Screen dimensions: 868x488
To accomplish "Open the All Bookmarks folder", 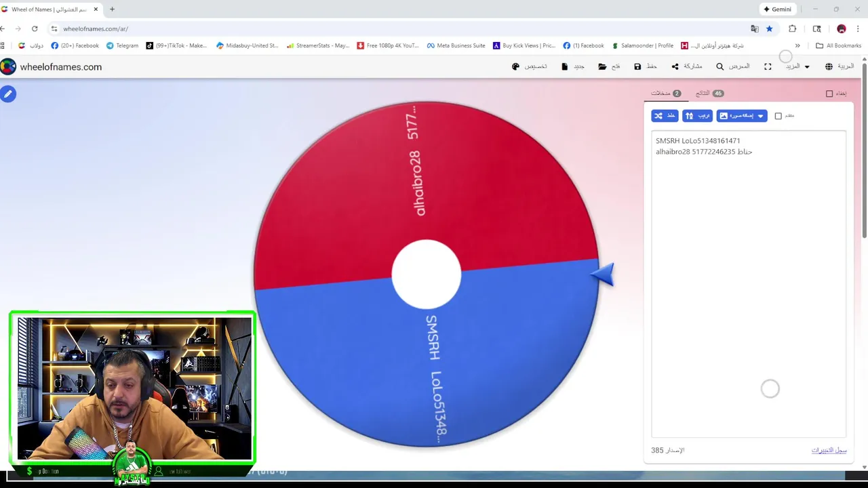I will tap(838, 45).
